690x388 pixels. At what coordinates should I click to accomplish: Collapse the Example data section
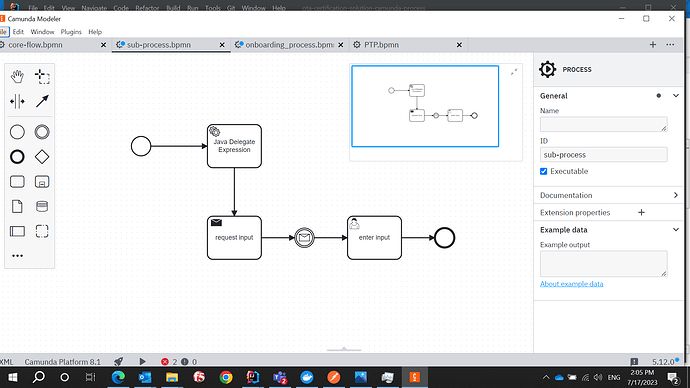[675, 230]
